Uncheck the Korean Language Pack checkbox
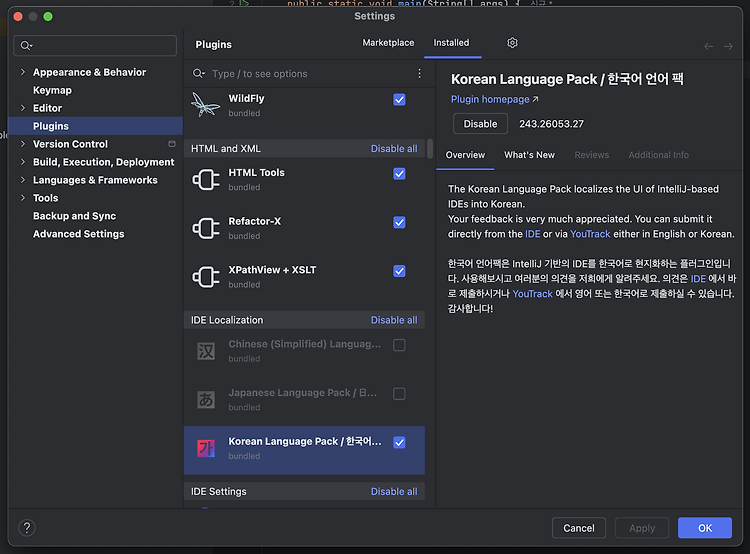The height and width of the screenshot is (554, 750). pyautogui.click(x=399, y=443)
